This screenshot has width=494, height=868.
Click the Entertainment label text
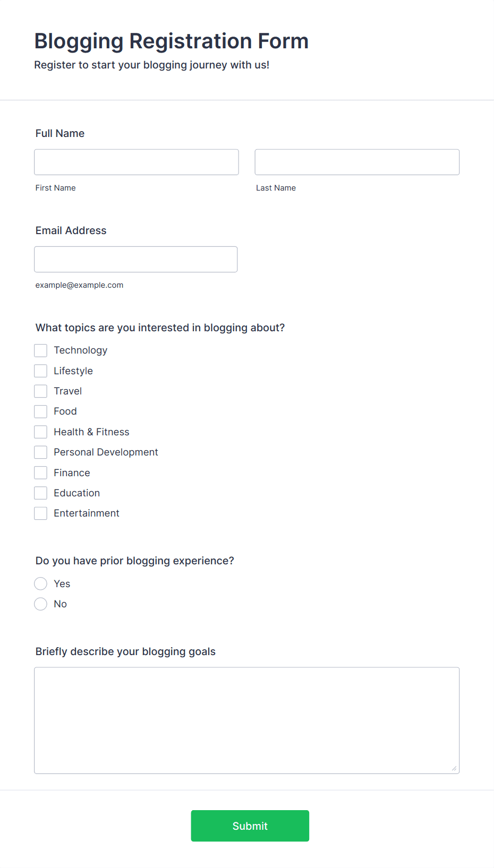click(x=87, y=513)
